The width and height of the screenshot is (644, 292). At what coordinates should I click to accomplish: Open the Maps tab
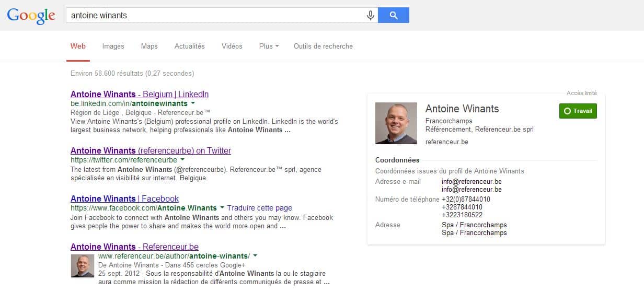pyautogui.click(x=149, y=46)
